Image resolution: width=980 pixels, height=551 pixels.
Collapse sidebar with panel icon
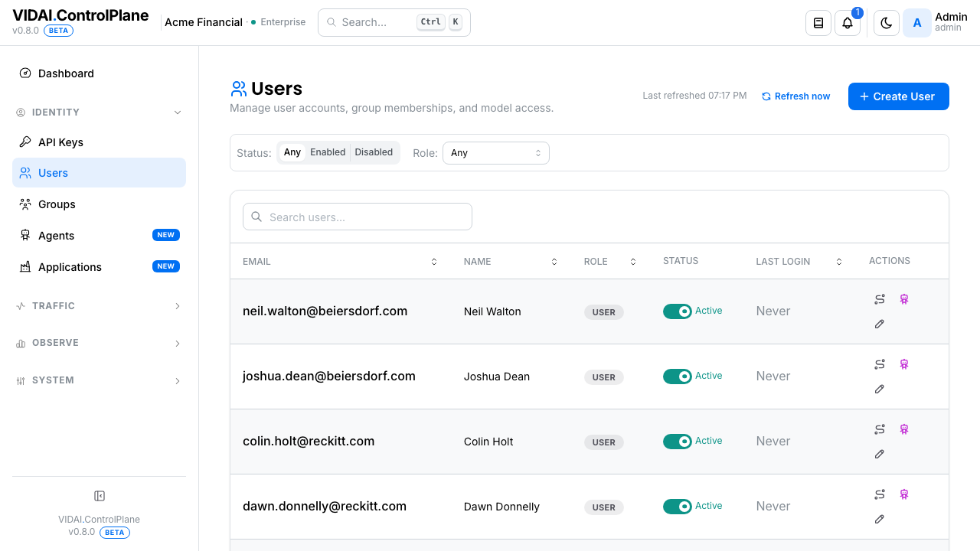99,496
